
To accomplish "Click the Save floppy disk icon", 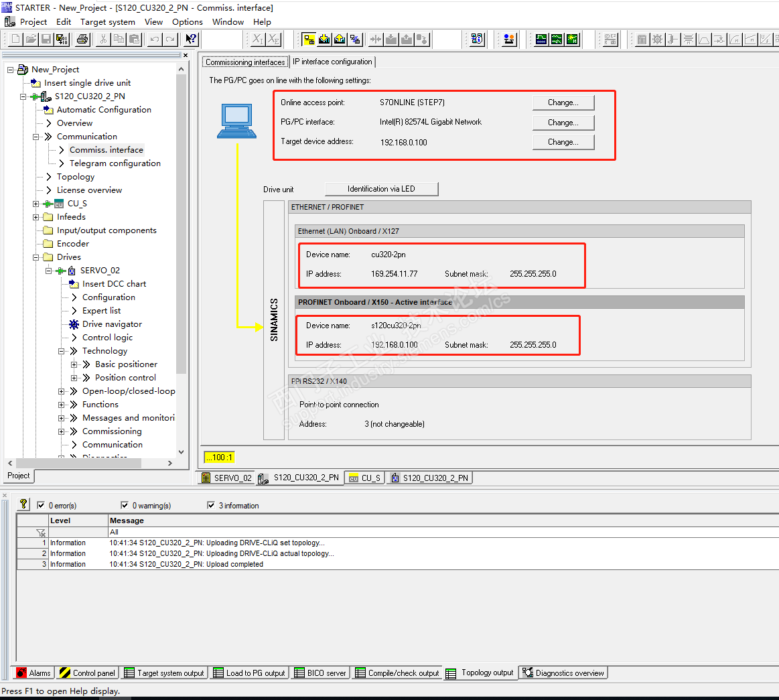I will [x=46, y=39].
